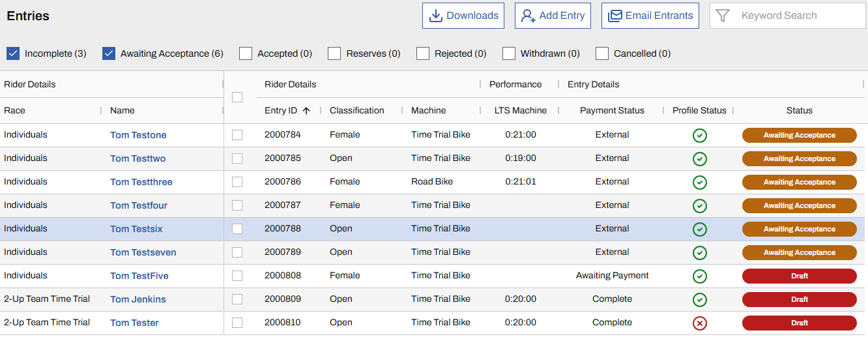Sort by the Classification column header
The image size is (868, 339).
(x=356, y=111)
